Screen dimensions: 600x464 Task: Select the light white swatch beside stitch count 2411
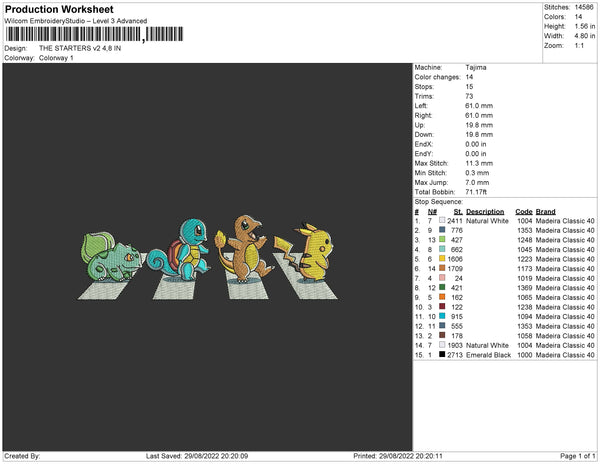[442, 220]
